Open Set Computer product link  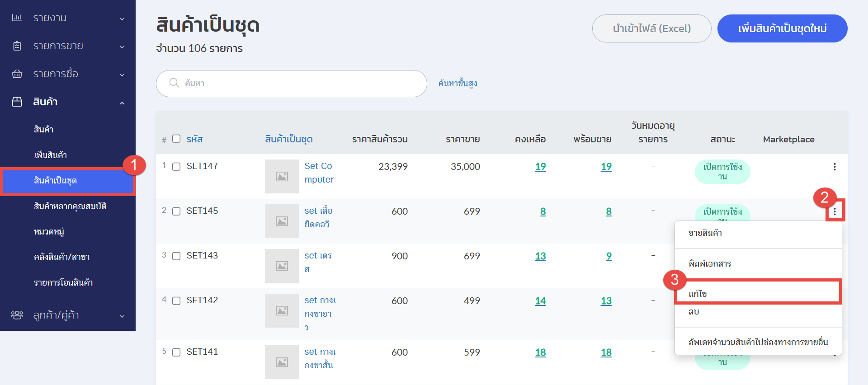pyautogui.click(x=319, y=173)
